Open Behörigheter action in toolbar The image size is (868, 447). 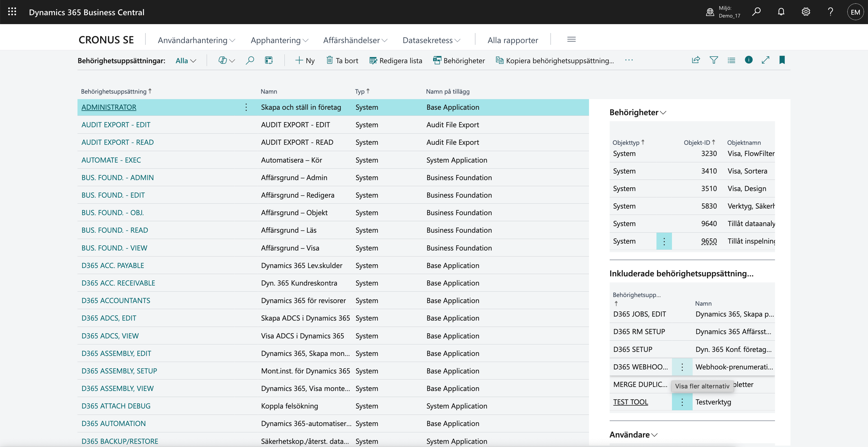pyautogui.click(x=459, y=60)
